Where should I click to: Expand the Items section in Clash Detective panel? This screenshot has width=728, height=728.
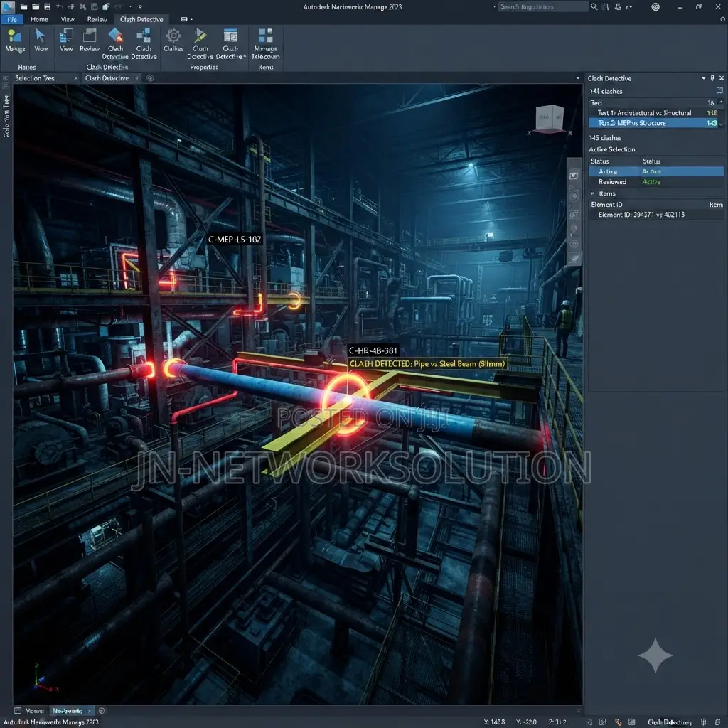coord(592,193)
